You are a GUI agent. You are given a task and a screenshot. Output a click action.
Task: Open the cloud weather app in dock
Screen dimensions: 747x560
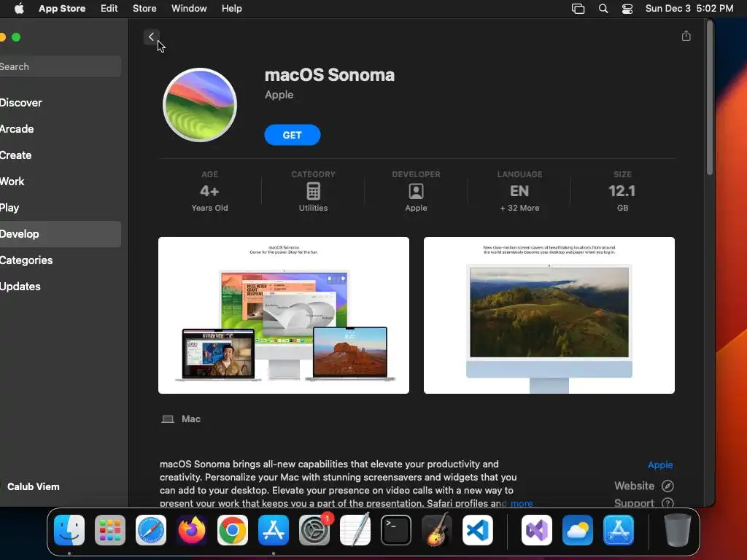point(578,530)
